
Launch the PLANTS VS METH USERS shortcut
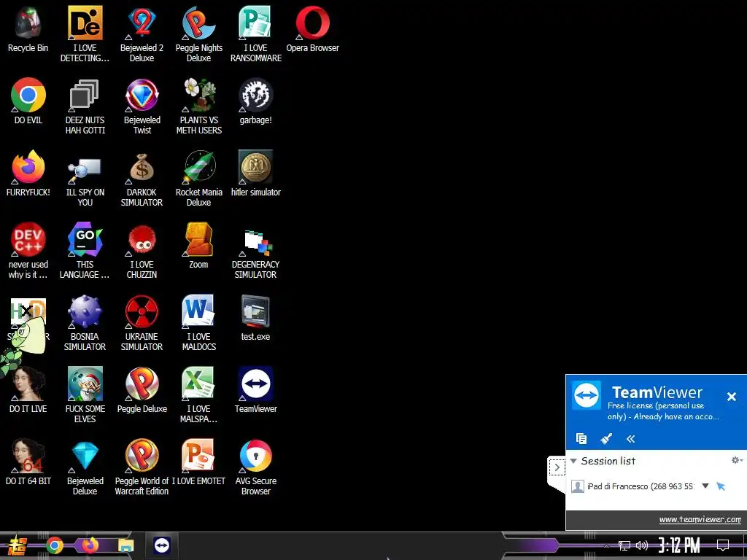[198, 106]
